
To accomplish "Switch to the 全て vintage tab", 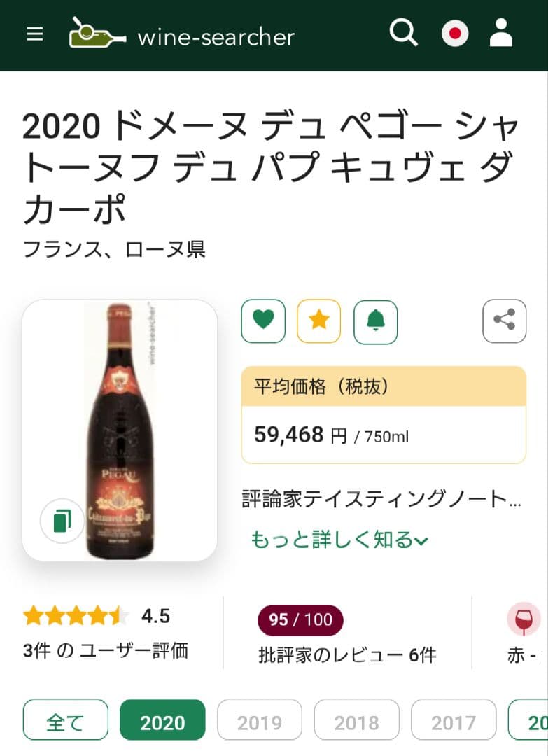I will click(x=65, y=719).
